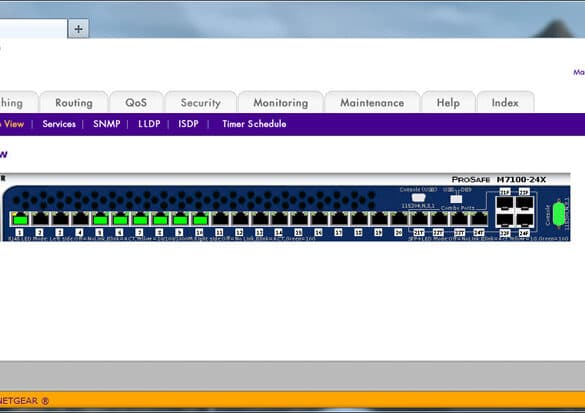The height and width of the screenshot is (413, 585).
Task: Click combo copper port 21T
Action: tap(419, 219)
